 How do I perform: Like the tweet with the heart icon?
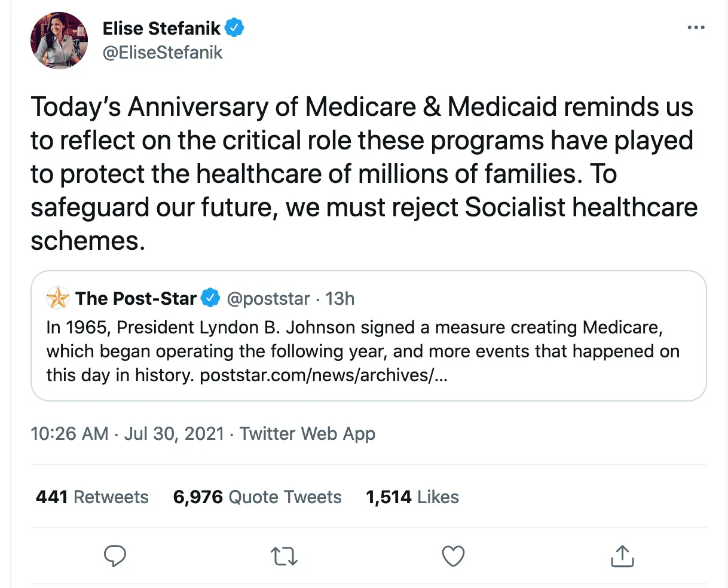pyautogui.click(x=453, y=556)
